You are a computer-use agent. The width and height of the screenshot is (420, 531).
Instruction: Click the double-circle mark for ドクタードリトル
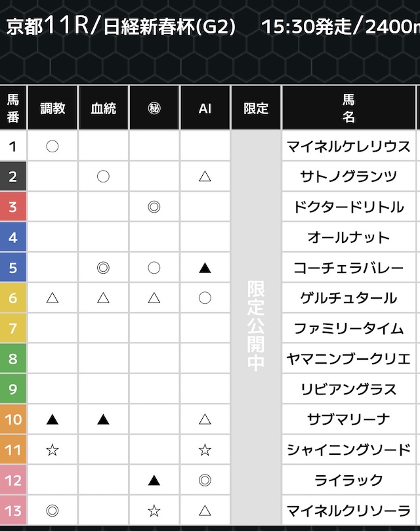154,207
